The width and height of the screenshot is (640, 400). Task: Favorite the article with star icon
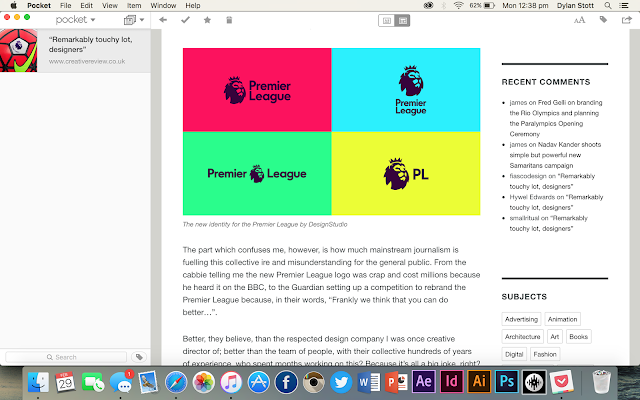pyautogui.click(x=207, y=20)
